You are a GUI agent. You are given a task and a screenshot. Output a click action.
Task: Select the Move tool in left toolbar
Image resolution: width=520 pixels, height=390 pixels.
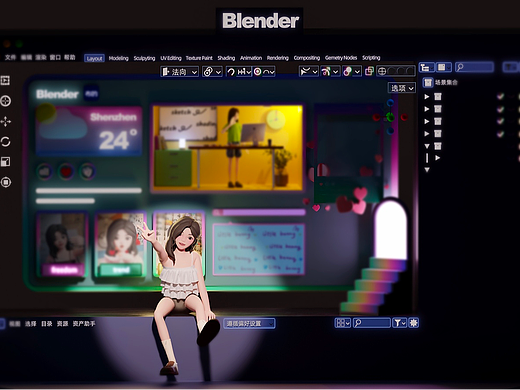(x=6, y=121)
